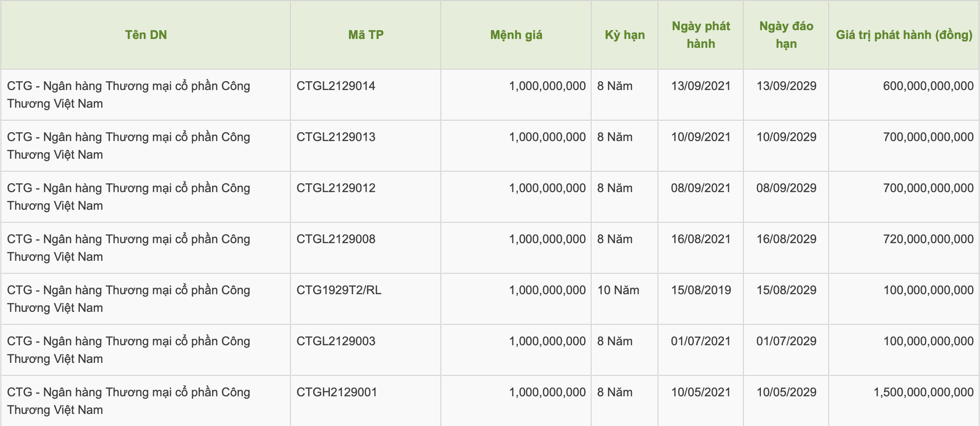The width and height of the screenshot is (980, 426).
Task: Select bond code CTG1929T2/RL
Action: click(x=339, y=290)
